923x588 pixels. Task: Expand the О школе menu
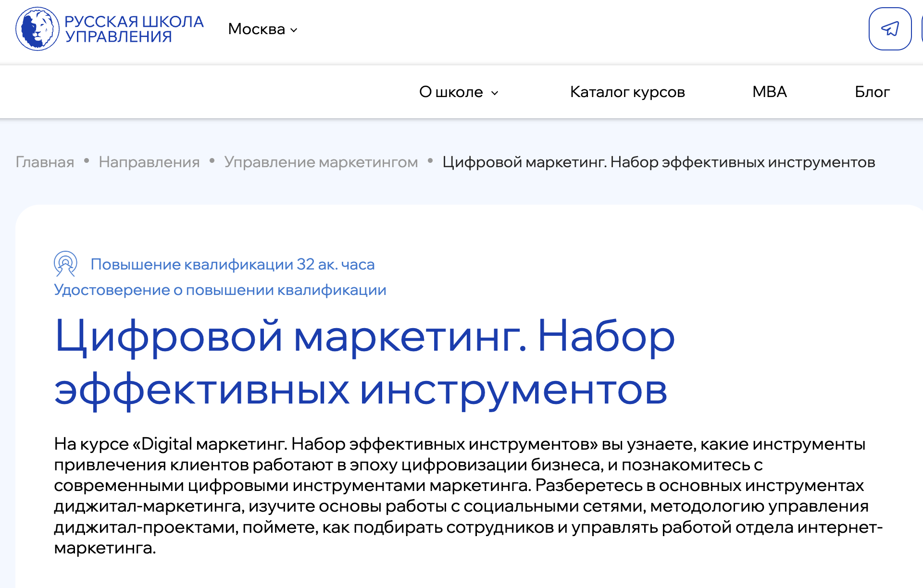451,92
